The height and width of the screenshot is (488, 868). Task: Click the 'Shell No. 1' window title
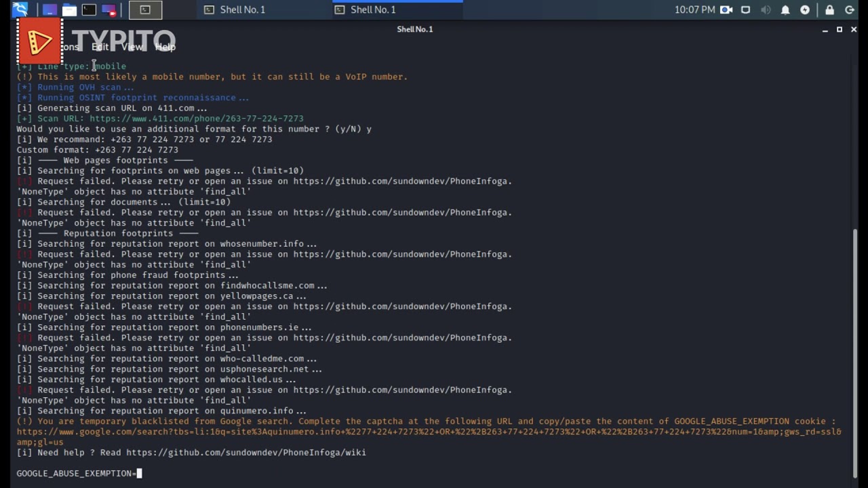click(415, 29)
